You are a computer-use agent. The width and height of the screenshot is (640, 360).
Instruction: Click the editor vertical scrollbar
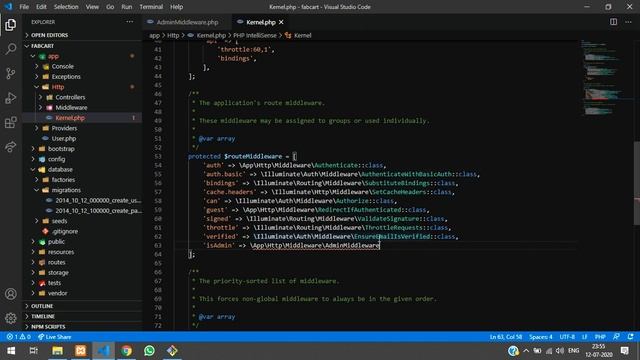(637, 183)
